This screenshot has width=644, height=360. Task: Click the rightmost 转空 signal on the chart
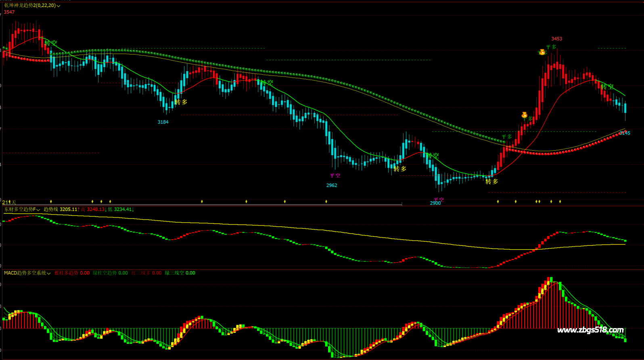607,87
